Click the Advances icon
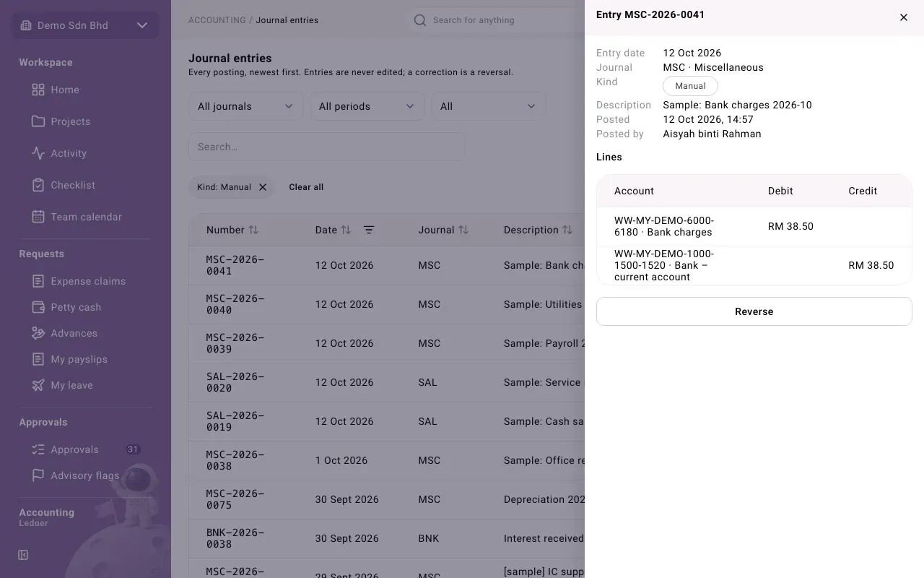Screen dimensions: 924x578 38,333
